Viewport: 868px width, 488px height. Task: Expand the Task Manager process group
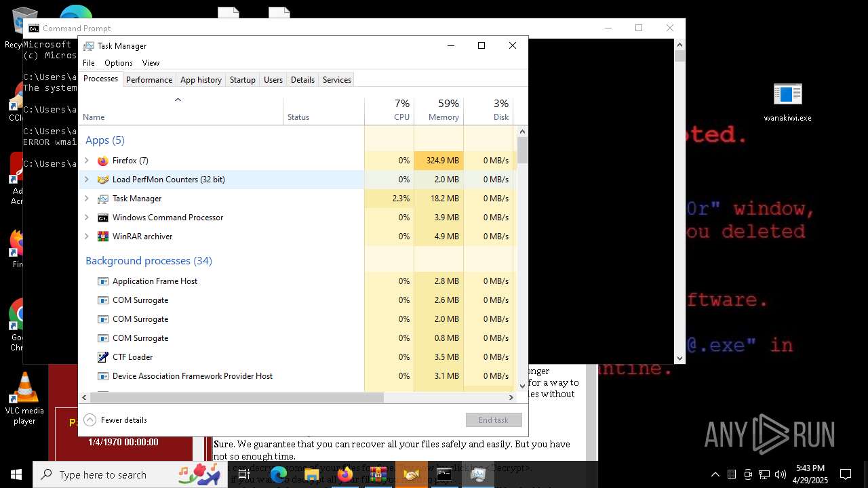(x=86, y=199)
